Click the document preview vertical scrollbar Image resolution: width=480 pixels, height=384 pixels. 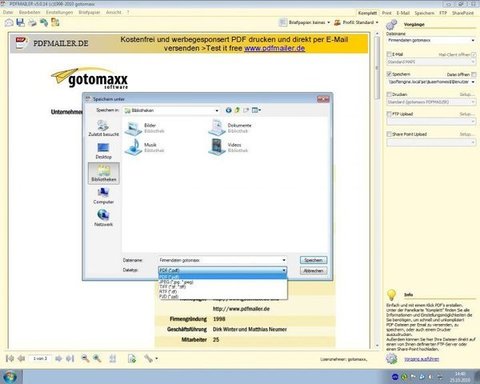click(377, 190)
